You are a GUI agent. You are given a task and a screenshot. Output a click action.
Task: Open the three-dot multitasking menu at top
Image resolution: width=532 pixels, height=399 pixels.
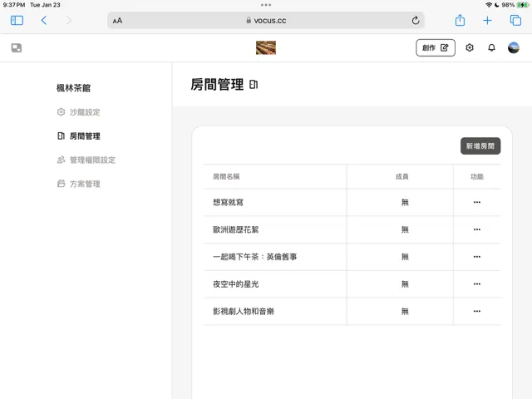[266, 5]
